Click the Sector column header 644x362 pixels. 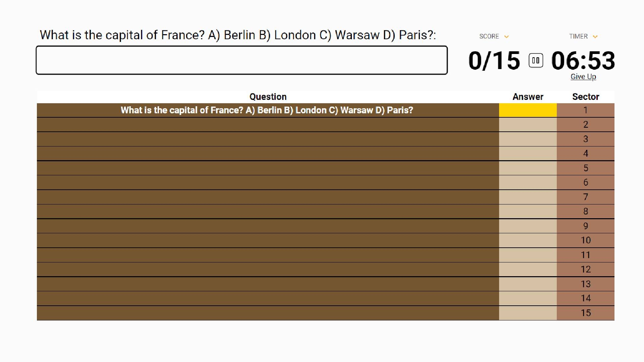click(x=585, y=97)
